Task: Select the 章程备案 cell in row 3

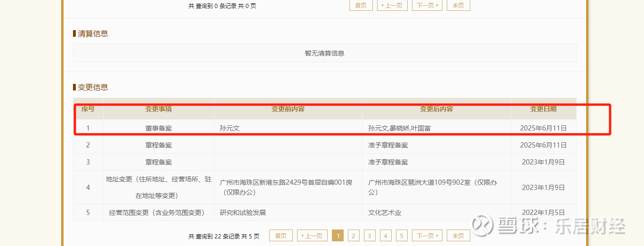Action: coord(159,162)
